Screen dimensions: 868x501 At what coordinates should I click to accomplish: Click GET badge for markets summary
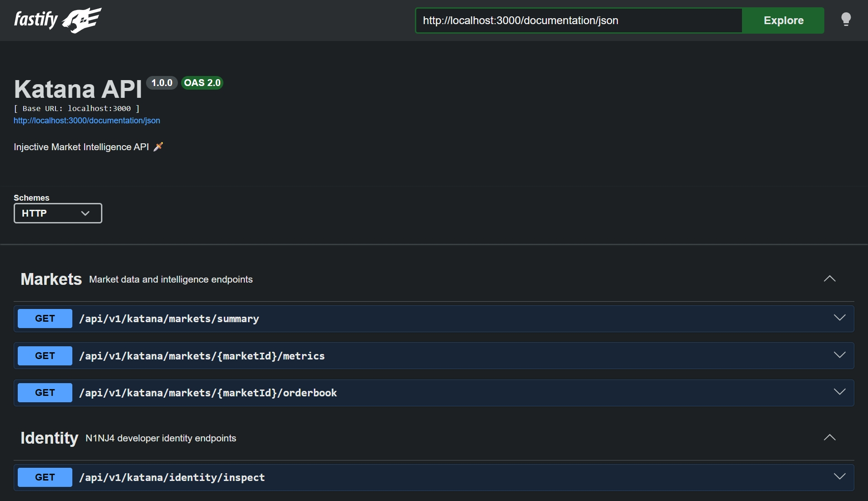pyautogui.click(x=45, y=319)
